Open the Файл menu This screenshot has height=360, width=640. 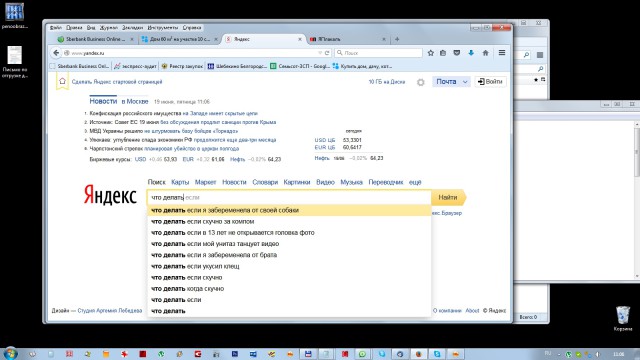click(x=56, y=28)
